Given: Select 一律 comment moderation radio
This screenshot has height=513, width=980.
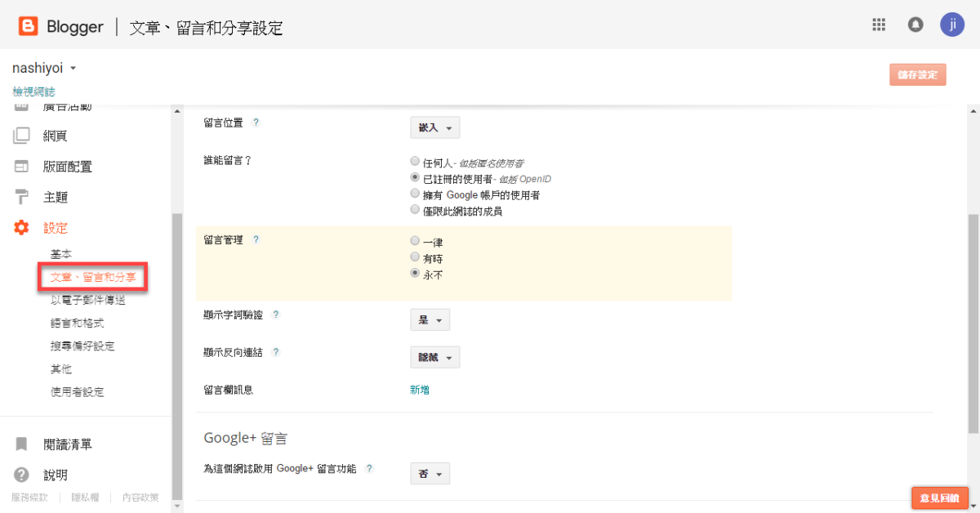Looking at the screenshot, I should [415, 241].
